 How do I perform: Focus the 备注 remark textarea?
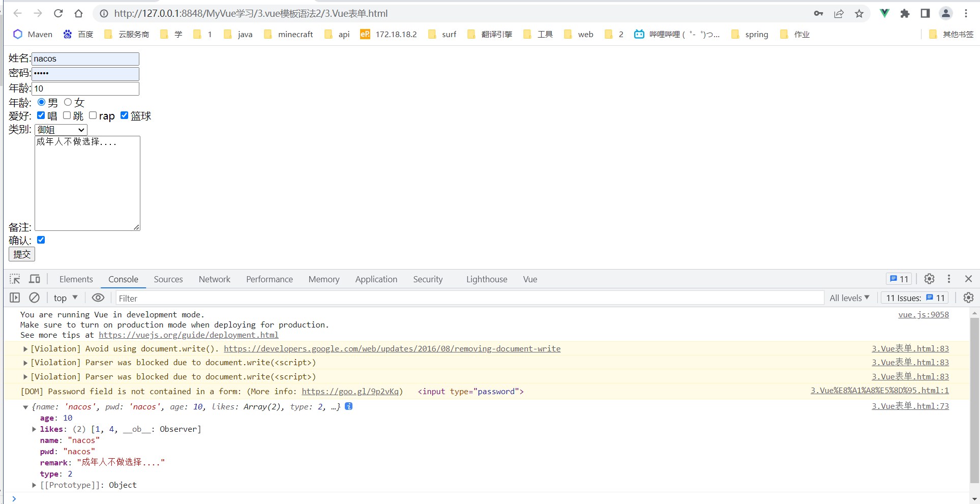click(87, 183)
